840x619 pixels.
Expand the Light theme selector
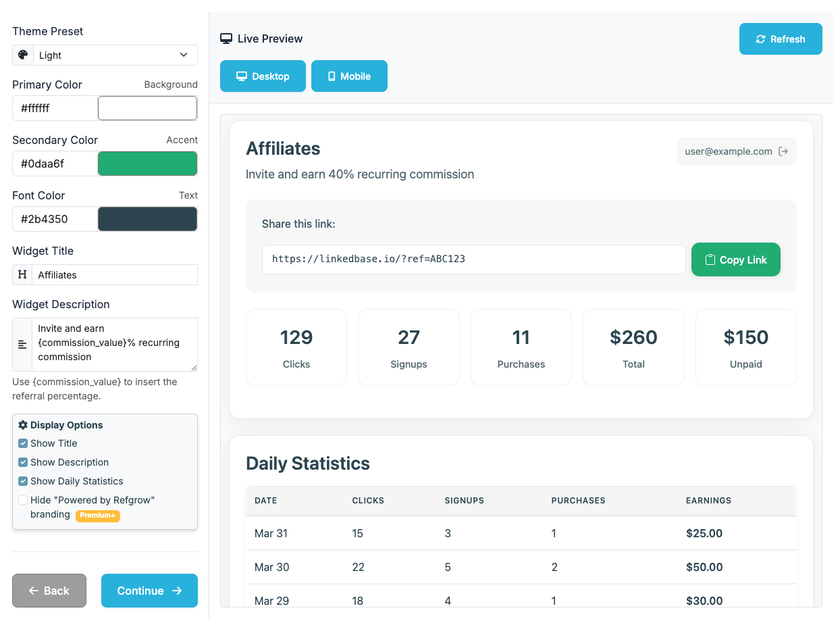(x=115, y=55)
